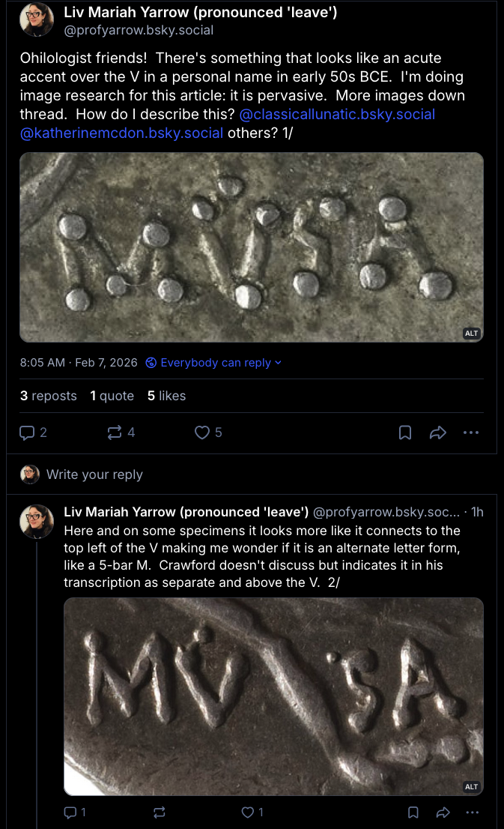Open 'Everybody can reply' settings dropdown

click(213, 363)
